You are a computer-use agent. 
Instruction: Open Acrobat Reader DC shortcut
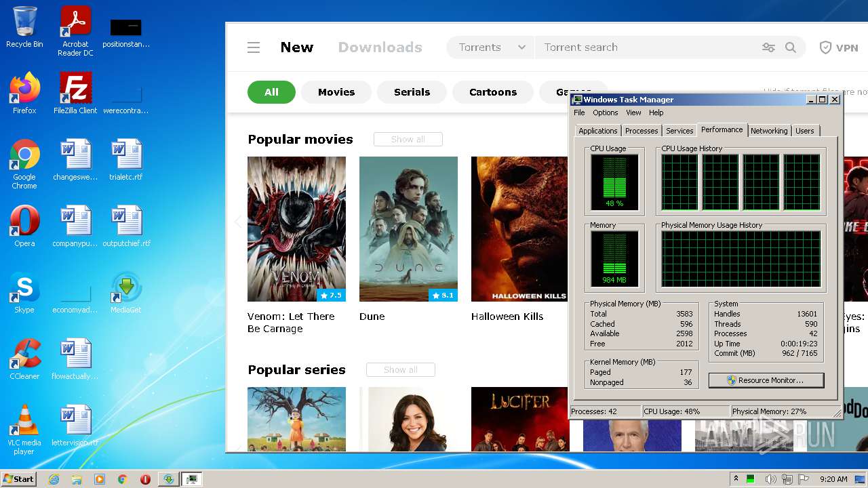pyautogui.click(x=75, y=31)
